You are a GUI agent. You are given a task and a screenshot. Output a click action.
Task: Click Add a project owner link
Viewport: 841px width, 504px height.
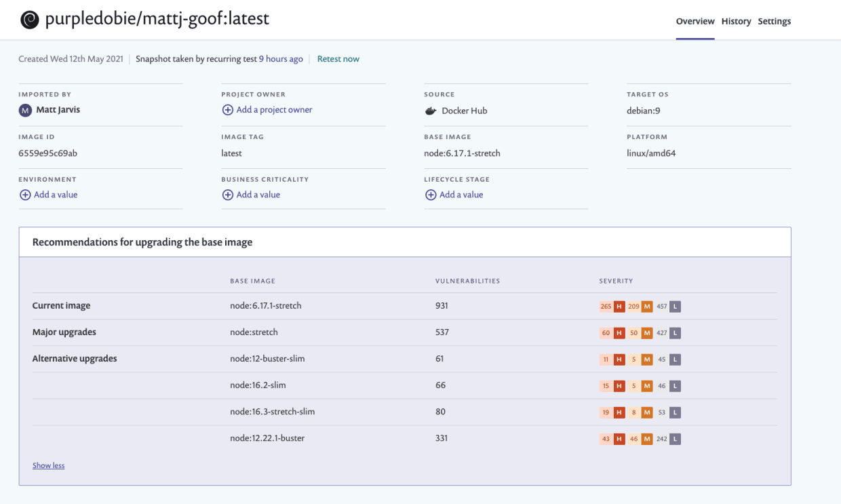[275, 110]
